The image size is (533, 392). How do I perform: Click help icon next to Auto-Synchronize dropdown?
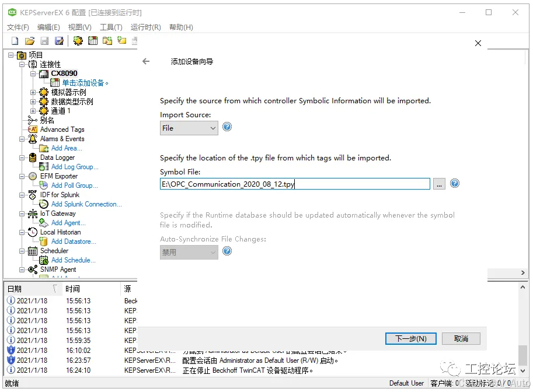(227, 251)
